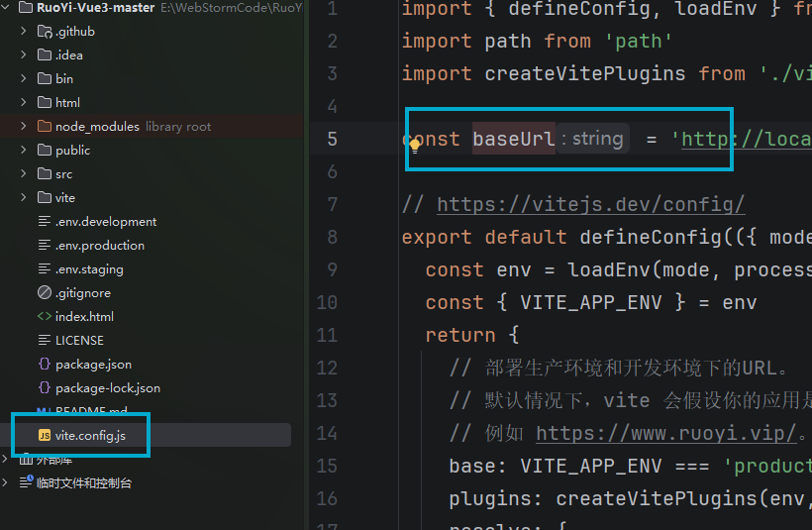Viewport: 812px width, 530px height.
Task: Click the package.json braces icon
Action: pyautogui.click(x=45, y=364)
